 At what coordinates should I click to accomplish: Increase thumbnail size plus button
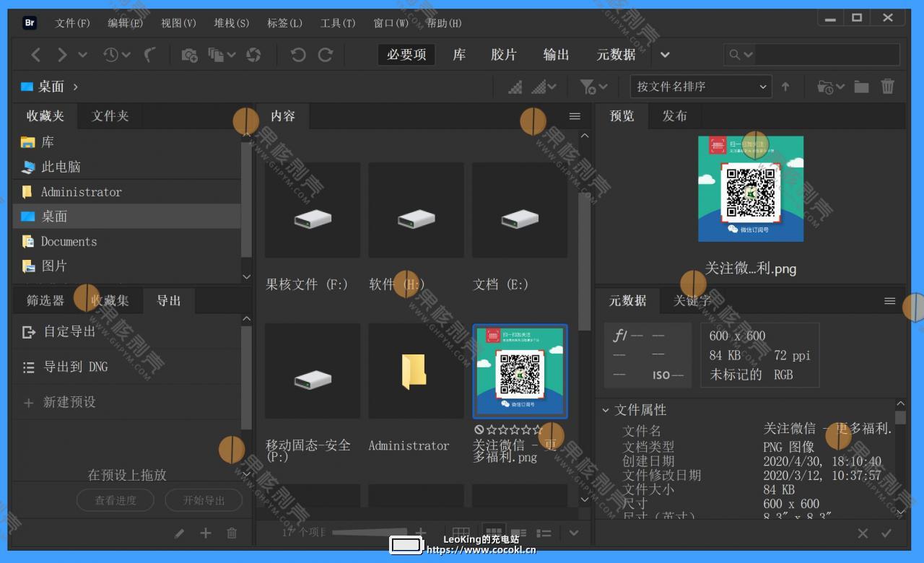pyautogui.click(x=422, y=533)
